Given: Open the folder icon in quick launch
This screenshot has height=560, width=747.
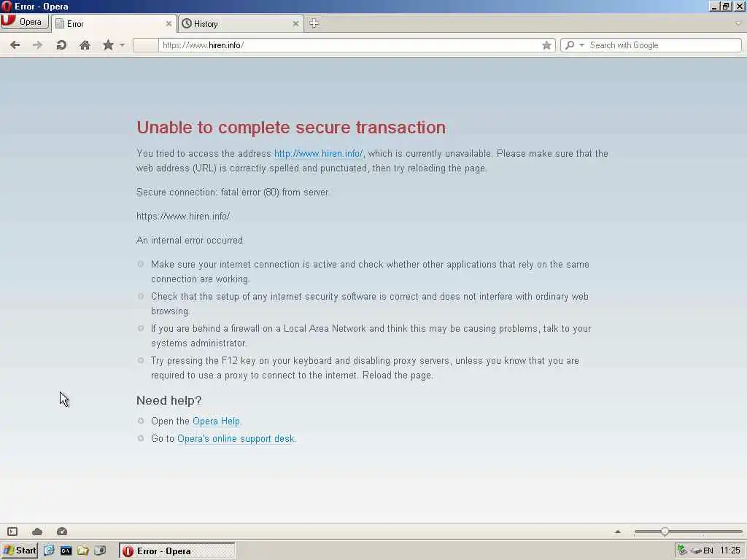Looking at the screenshot, I should pyautogui.click(x=83, y=551).
